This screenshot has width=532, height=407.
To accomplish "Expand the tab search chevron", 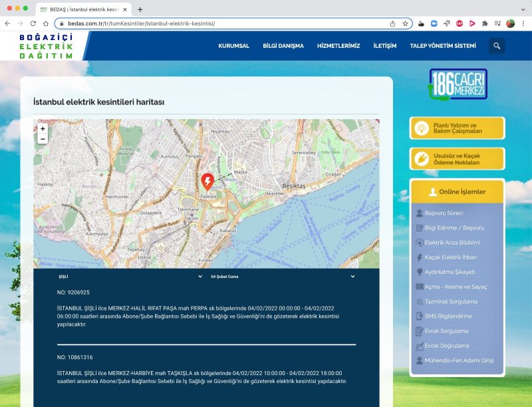I will coord(523,9).
